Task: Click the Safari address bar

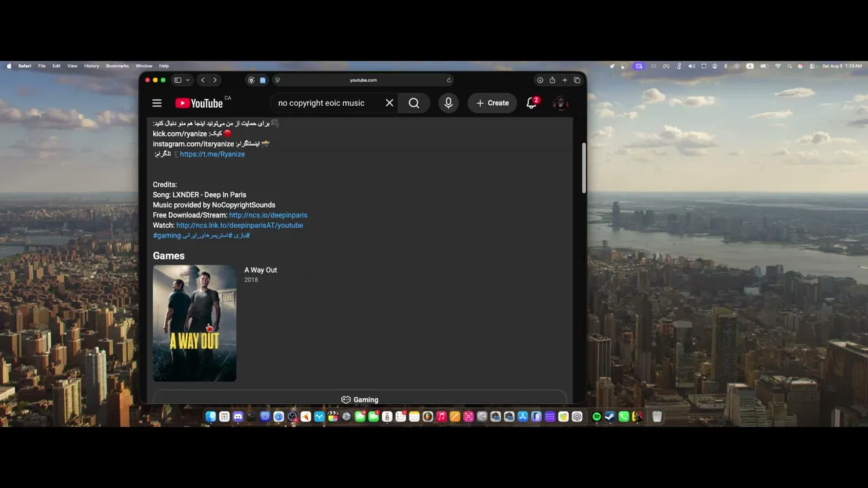Action: tap(363, 80)
